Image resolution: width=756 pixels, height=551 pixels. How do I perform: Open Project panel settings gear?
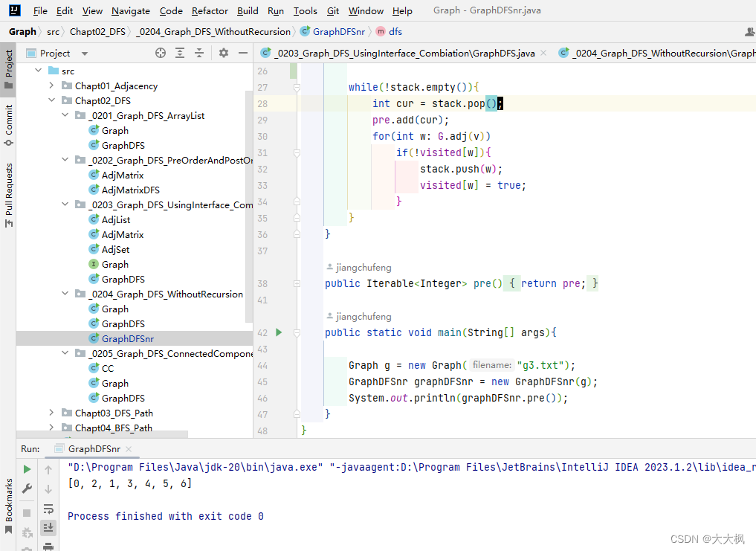pyautogui.click(x=223, y=53)
